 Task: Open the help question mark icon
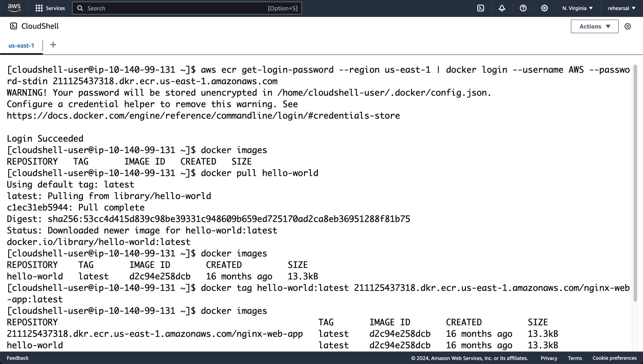point(523,8)
